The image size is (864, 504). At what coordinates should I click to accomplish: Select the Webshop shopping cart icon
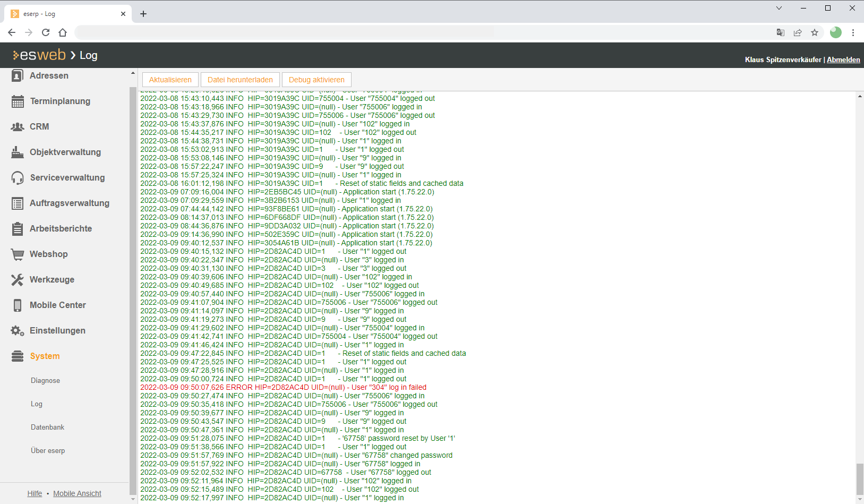18,254
